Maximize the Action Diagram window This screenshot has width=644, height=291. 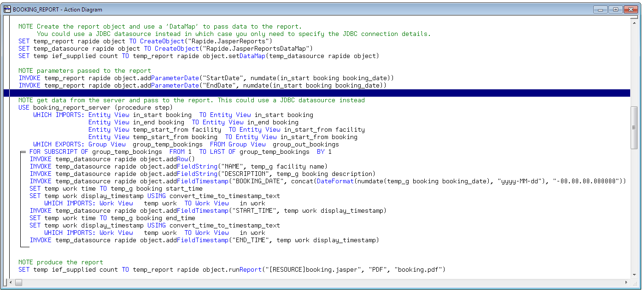click(615, 9)
